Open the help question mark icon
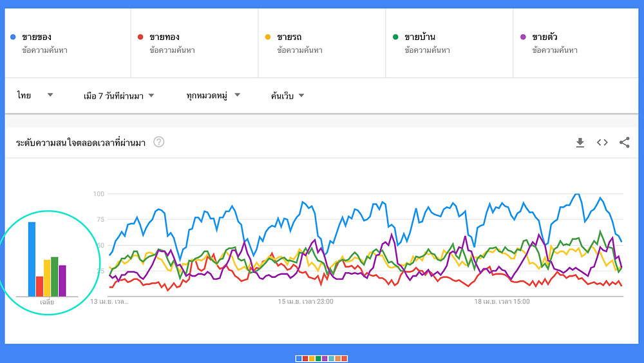The image size is (644, 363). tap(158, 142)
